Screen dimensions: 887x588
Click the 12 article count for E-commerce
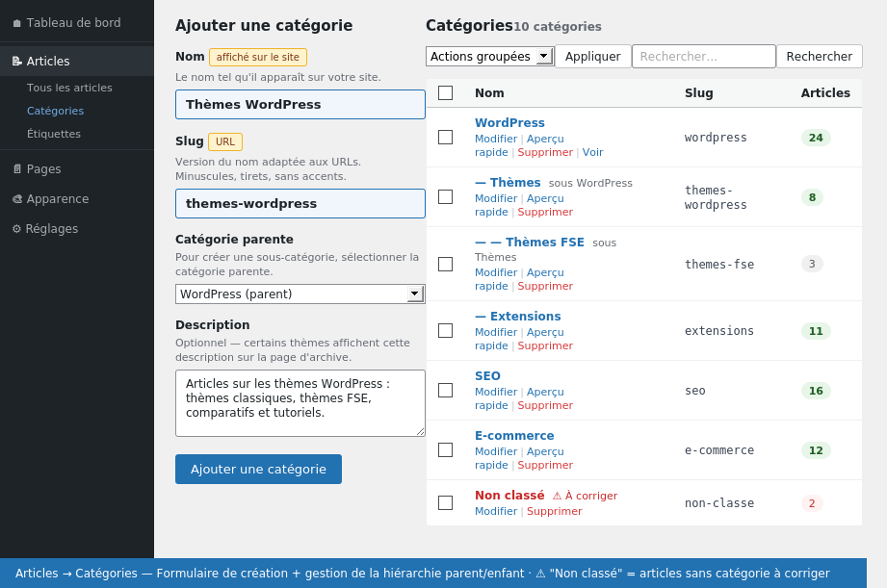point(816,450)
